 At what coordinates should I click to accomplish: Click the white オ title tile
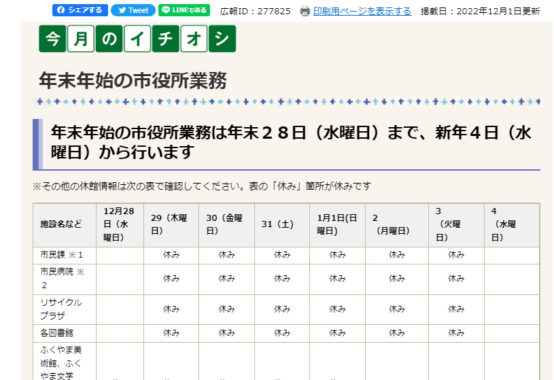coord(194,38)
